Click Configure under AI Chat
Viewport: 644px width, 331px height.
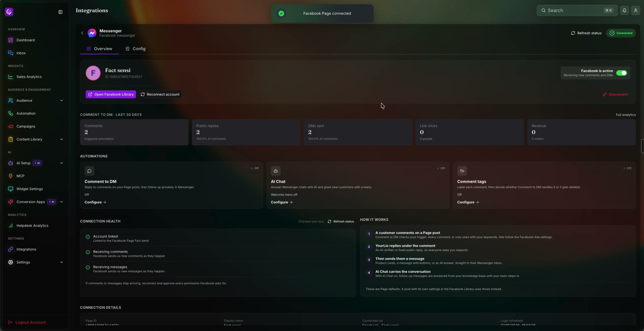(282, 202)
